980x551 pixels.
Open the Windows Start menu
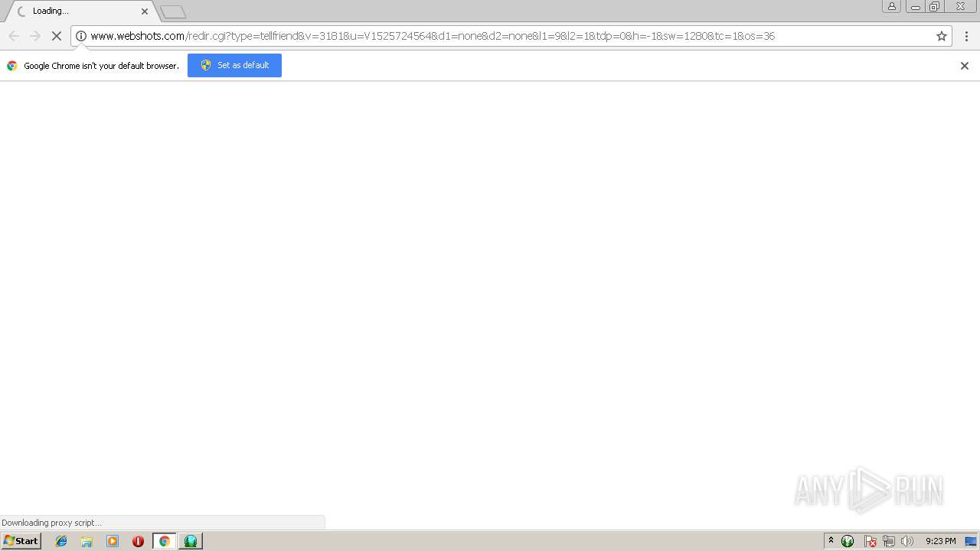pos(21,541)
